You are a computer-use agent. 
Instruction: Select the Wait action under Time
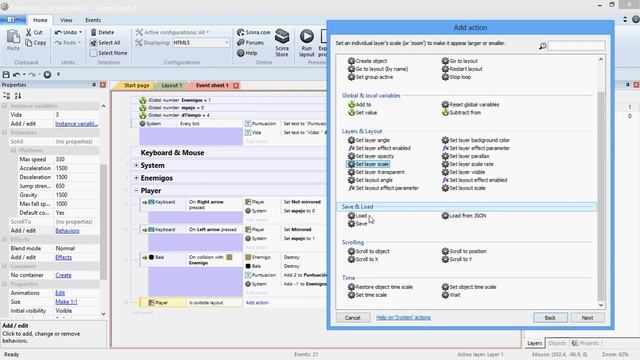(451, 295)
